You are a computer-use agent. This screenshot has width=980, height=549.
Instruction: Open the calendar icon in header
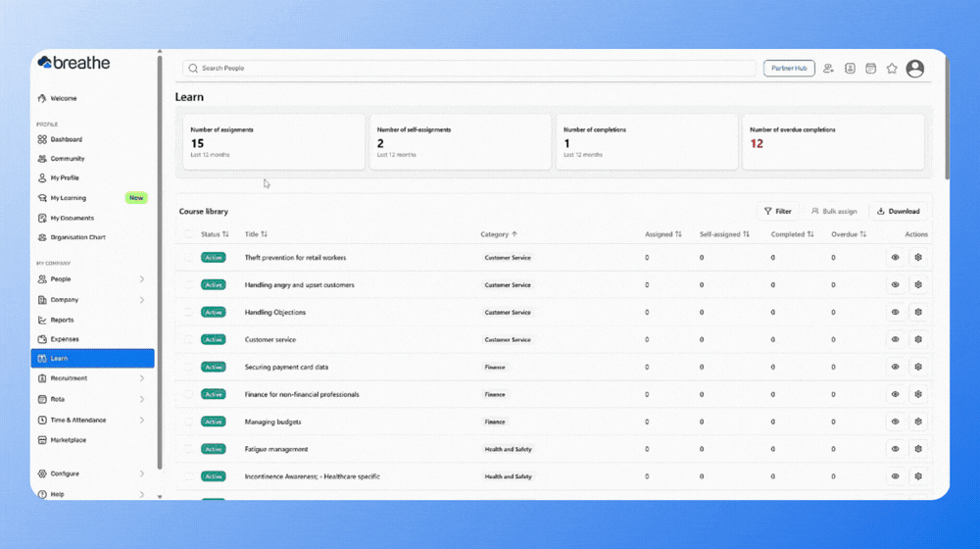pos(870,69)
